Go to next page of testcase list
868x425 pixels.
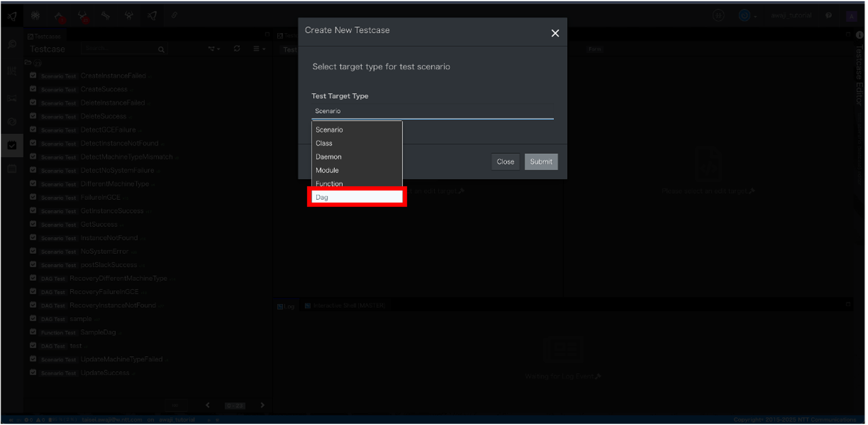click(262, 405)
